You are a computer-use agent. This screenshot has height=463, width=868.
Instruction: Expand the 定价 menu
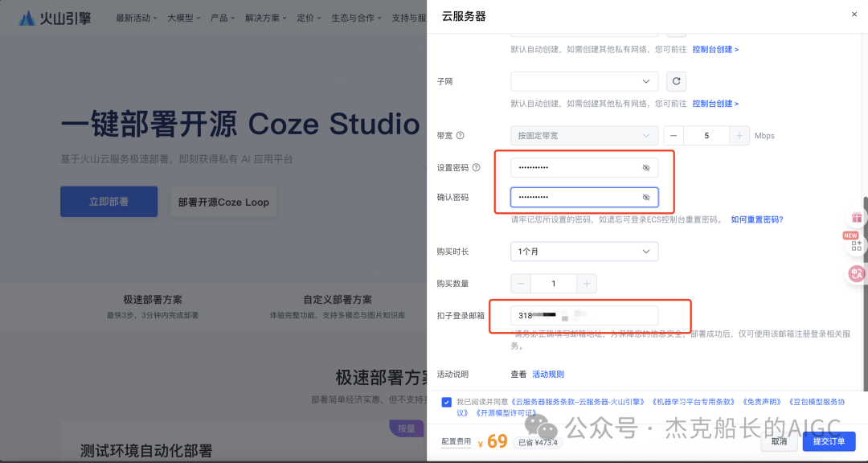[x=309, y=18]
